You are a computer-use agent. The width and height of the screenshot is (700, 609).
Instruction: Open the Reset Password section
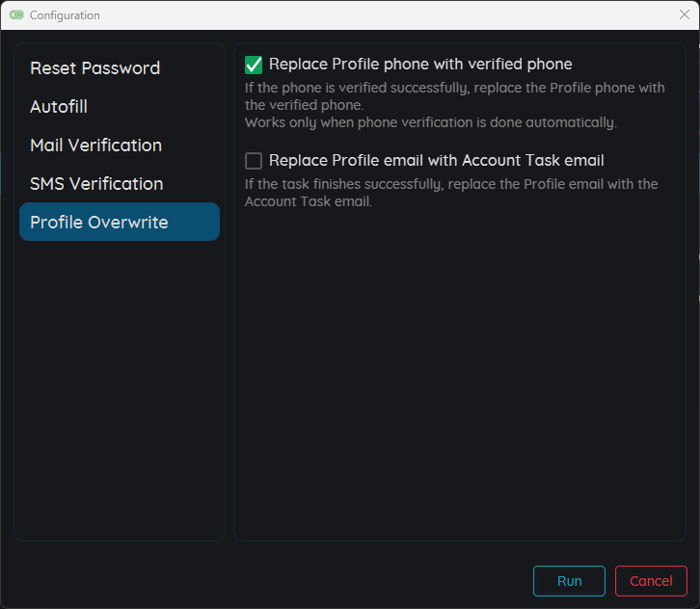click(94, 68)
